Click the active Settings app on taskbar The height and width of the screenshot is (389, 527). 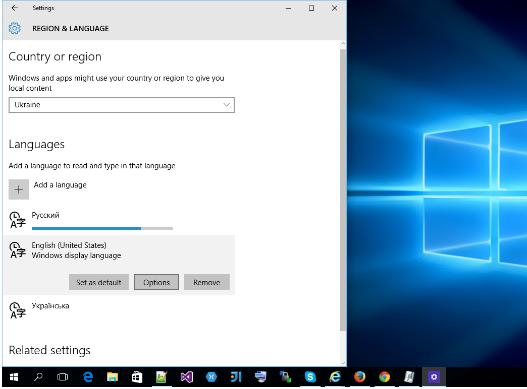click(434, 377)
